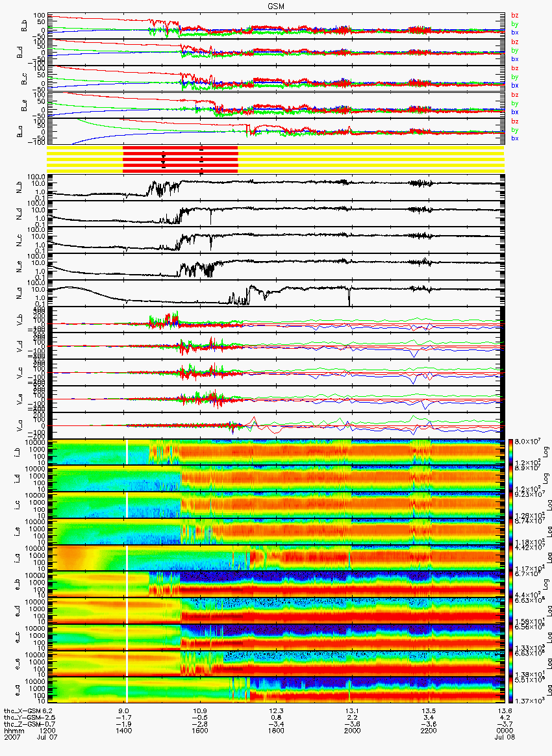Click the GSM plot title
This screenshot has width=552, height=756.
tap(276, 6)
